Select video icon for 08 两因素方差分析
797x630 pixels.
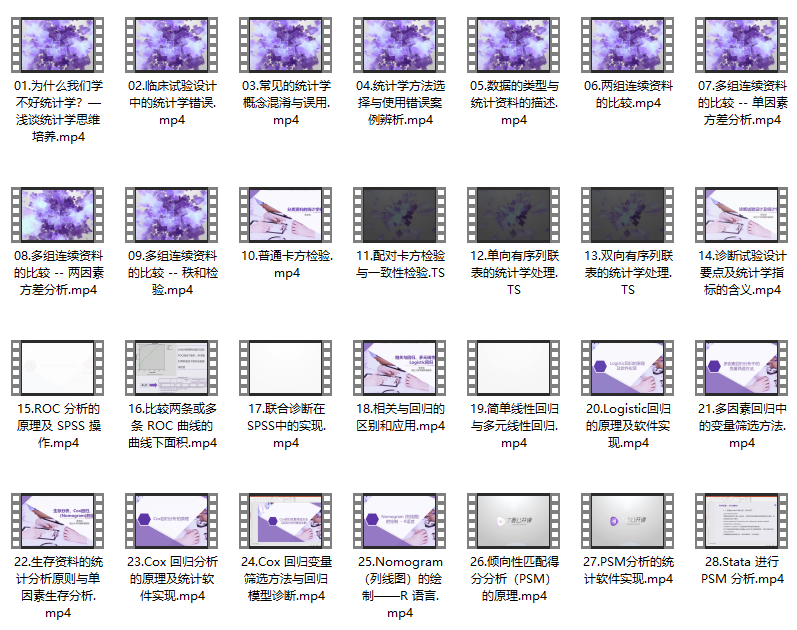(x=57, y=215)
